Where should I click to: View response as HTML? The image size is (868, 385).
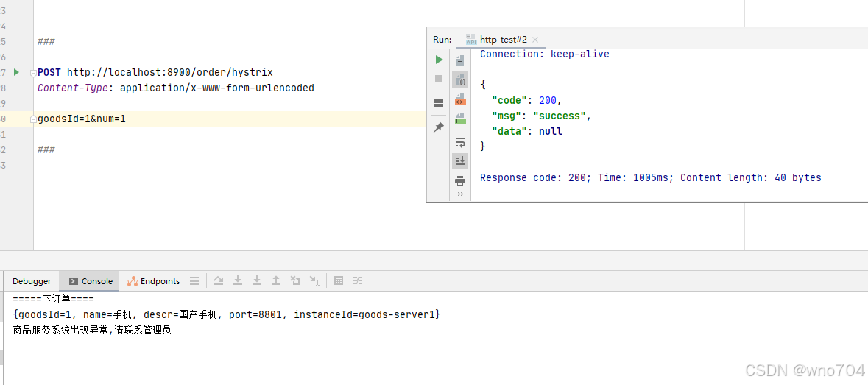click(x=460, y=118)
